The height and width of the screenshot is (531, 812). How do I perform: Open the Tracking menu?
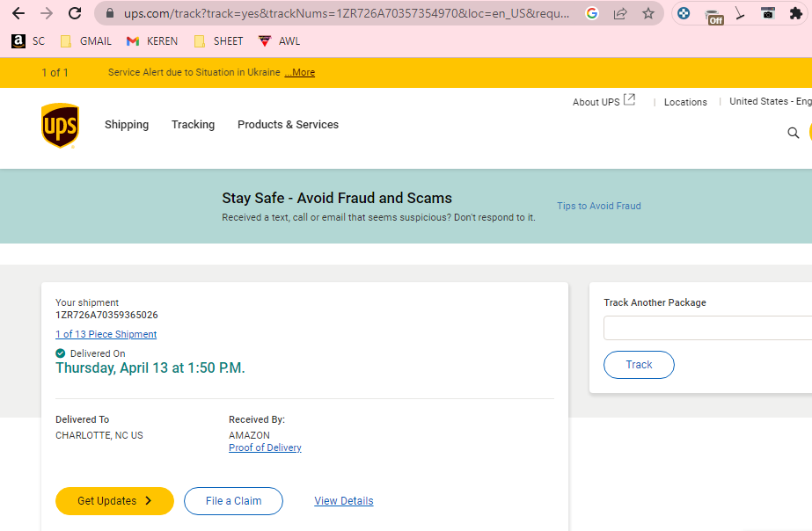pos(194,125)
